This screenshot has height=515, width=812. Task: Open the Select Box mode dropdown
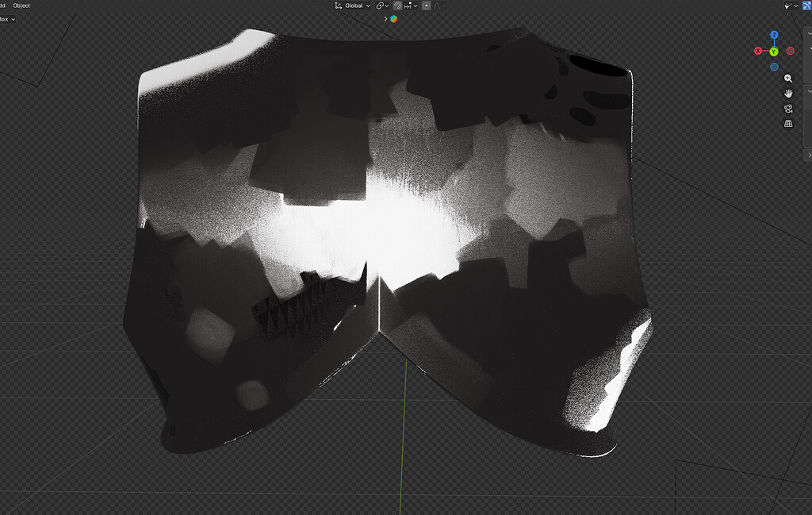coord(7,19)
